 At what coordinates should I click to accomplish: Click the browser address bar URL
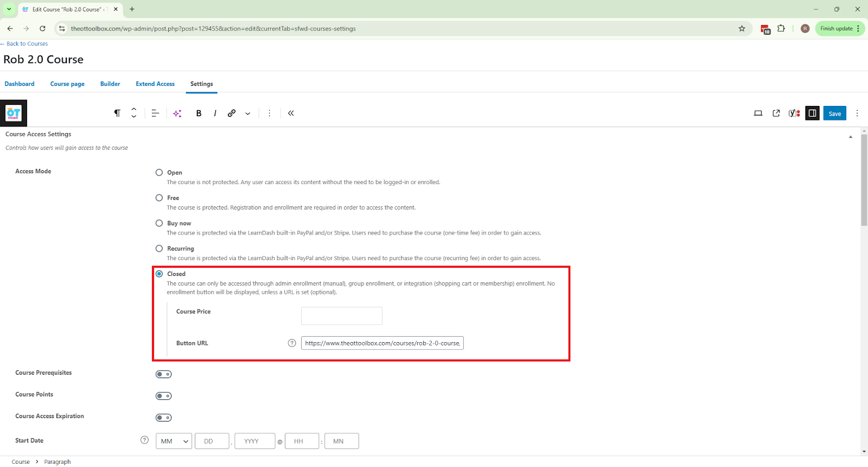[213, 28]
